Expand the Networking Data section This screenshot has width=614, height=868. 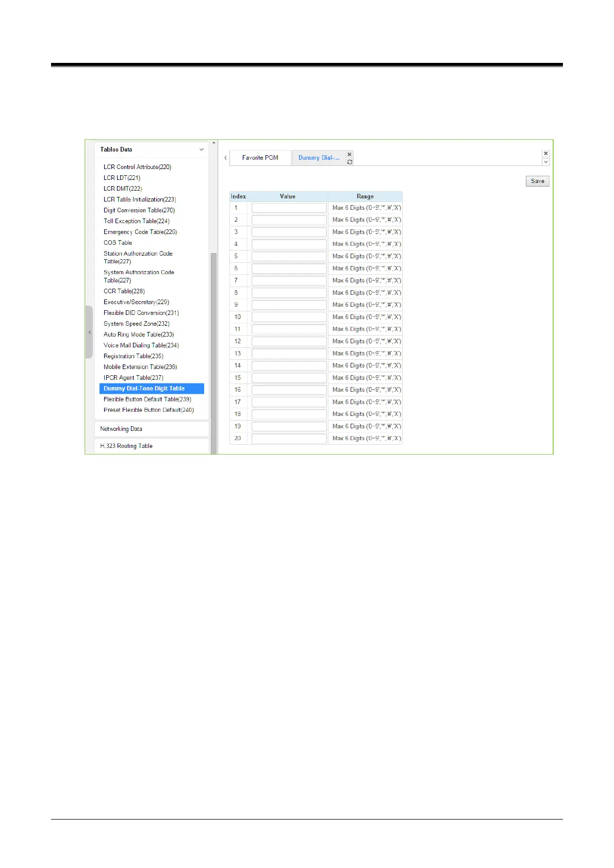[x=152, y=429]
